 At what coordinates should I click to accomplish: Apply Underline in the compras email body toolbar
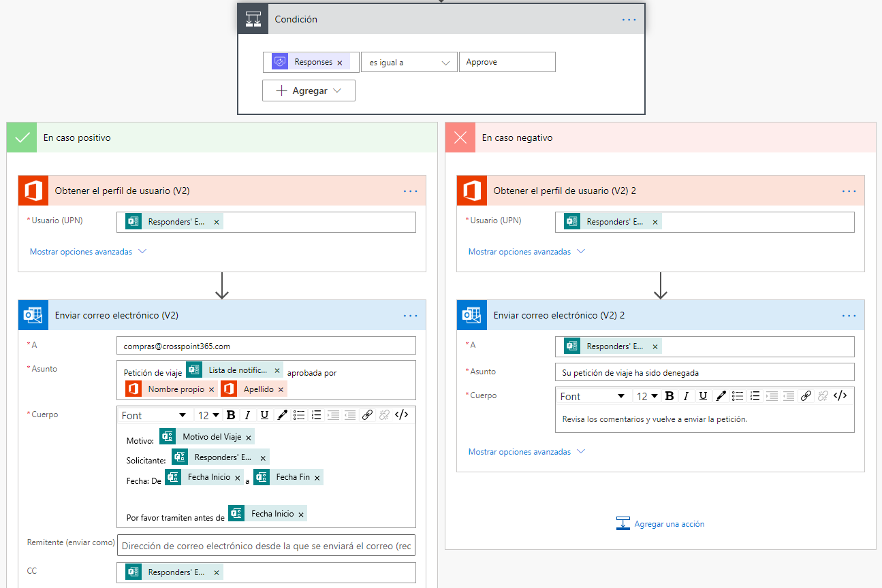265,415
